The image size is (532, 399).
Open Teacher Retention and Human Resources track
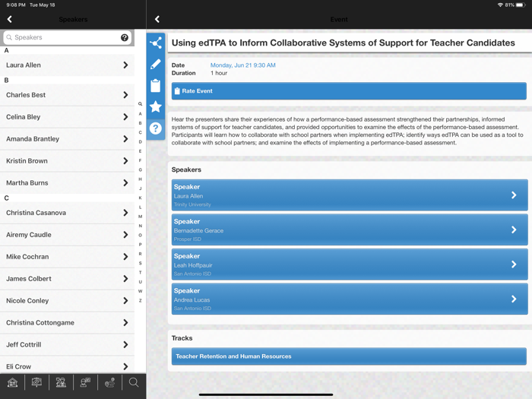[349, 356]
